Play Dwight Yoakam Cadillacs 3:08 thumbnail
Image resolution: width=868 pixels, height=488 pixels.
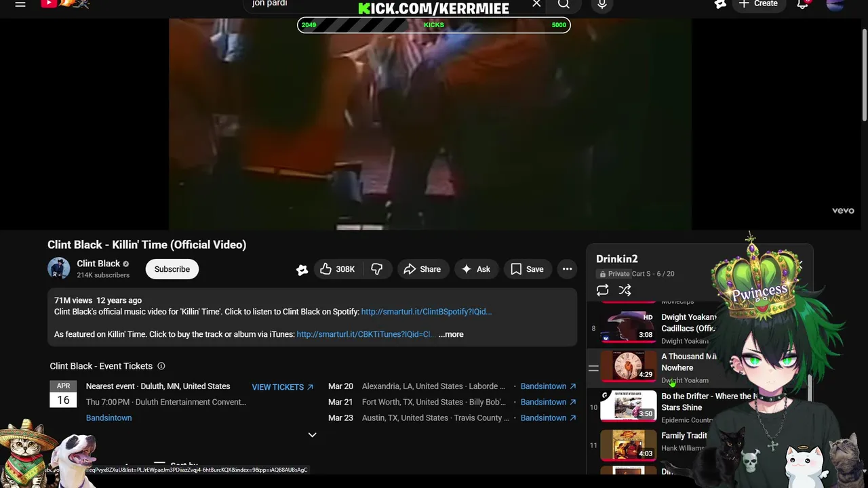(628, 327)
